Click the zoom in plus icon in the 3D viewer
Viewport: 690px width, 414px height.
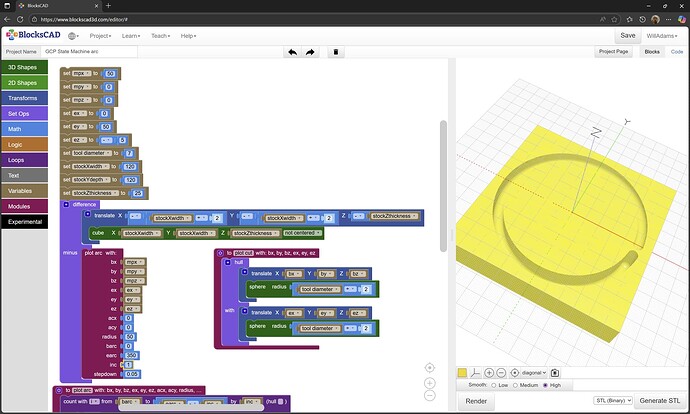click(490, 372)
